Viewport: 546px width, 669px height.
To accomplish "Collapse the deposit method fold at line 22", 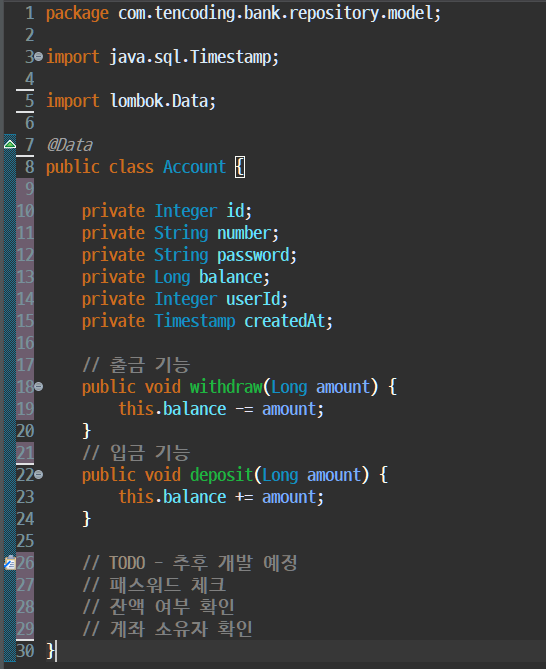I will pos(38,474).
